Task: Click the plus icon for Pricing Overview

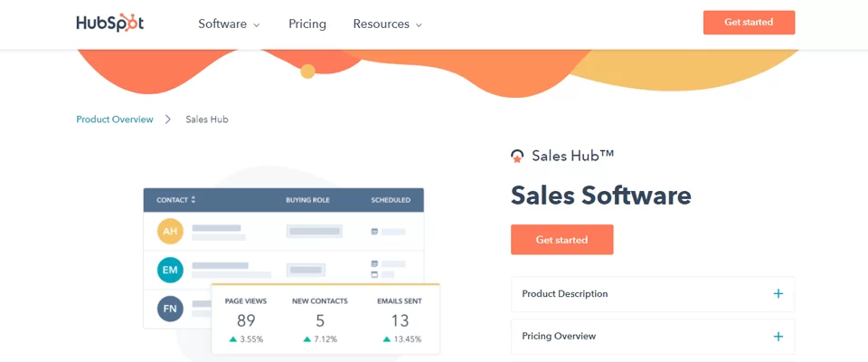Action: point(778,337)
